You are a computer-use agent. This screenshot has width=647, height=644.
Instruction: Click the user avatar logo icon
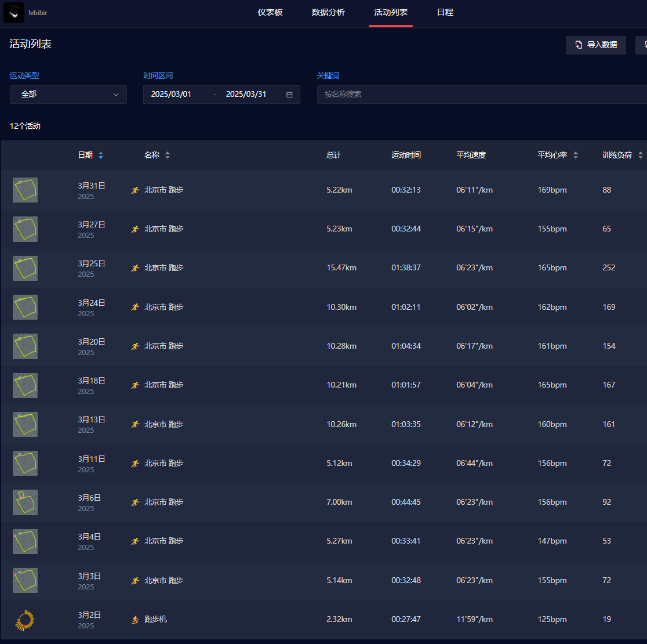[x=14, y=13]
